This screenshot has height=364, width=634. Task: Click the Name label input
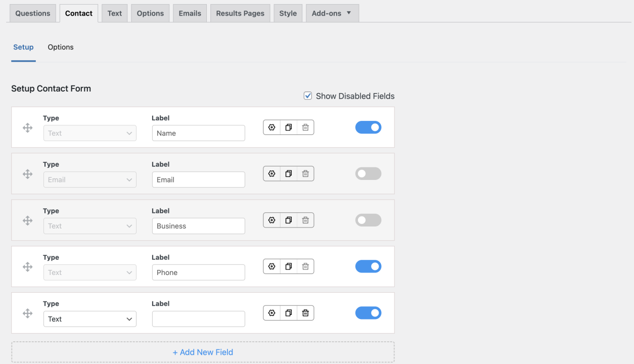click(199, 133)
